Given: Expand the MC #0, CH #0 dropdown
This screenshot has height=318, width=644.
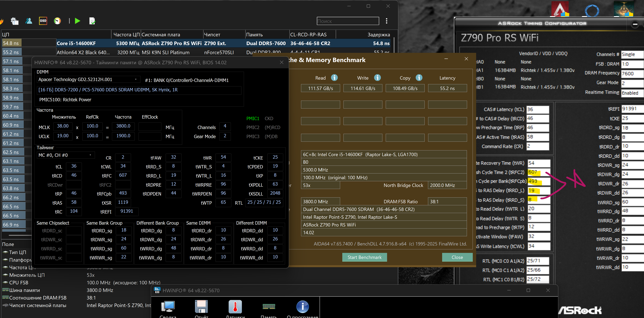Looking at the screenshot, I should [90, 155].
